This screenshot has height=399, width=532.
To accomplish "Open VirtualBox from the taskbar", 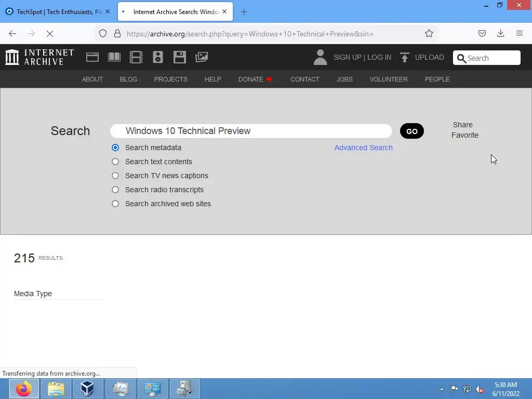I will (87, 389).
